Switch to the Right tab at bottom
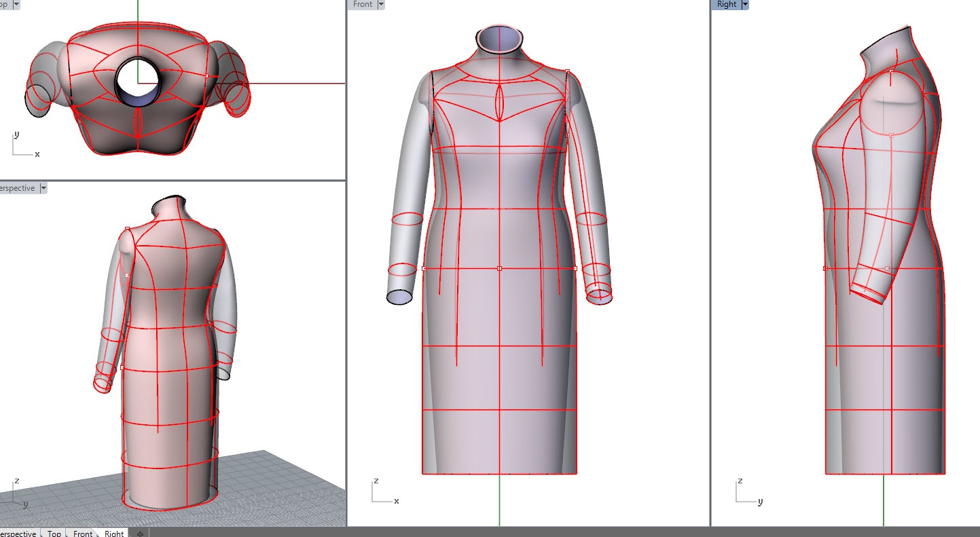Image resolution: width=980 pixels, height=537 pixels. point(114,533)
